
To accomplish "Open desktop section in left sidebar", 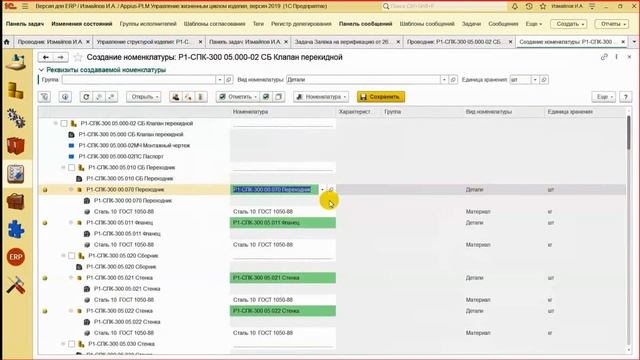I will 16,61.
